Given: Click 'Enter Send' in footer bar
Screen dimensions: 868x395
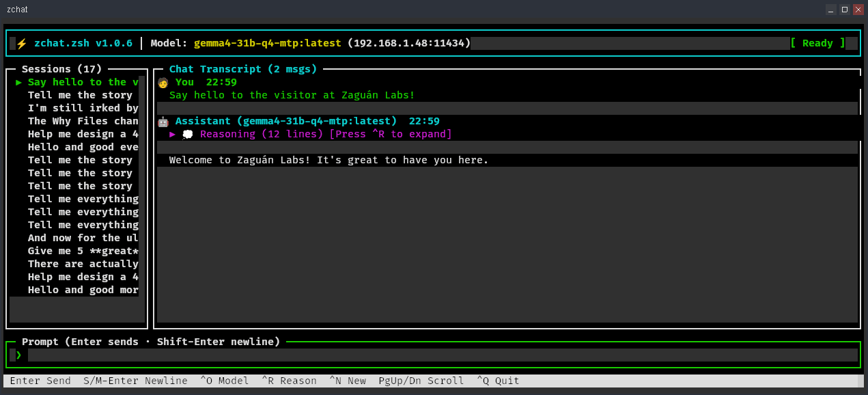Looking at the screenshot, I should 40,381.
